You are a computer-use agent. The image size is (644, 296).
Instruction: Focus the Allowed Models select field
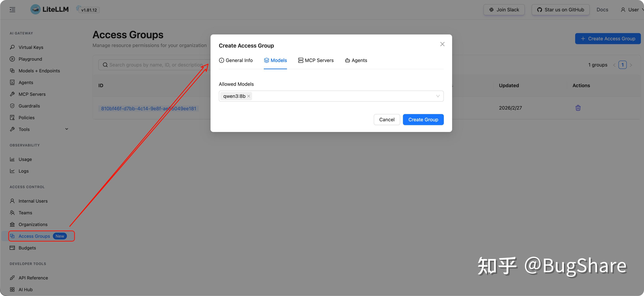331,96
